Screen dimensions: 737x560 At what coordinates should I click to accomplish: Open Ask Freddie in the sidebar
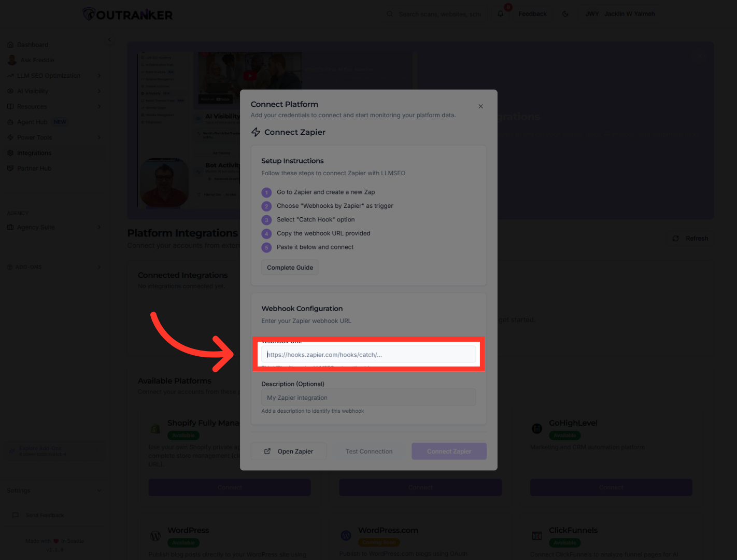coord(37,60)
